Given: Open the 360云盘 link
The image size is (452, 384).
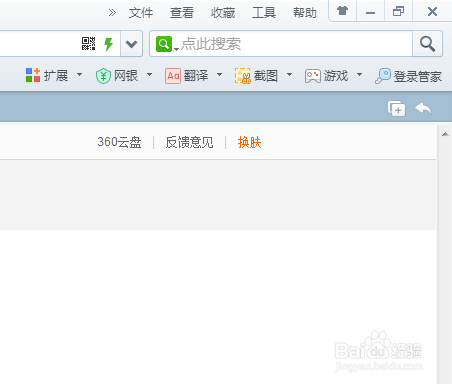Looking at the screenshot, I should (119, 142).
